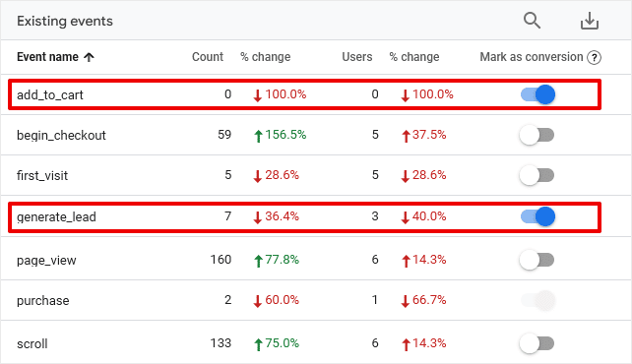Open the generate_lead event
The width and height of the screenshot is (632, 364).
[x=56, y=217]
